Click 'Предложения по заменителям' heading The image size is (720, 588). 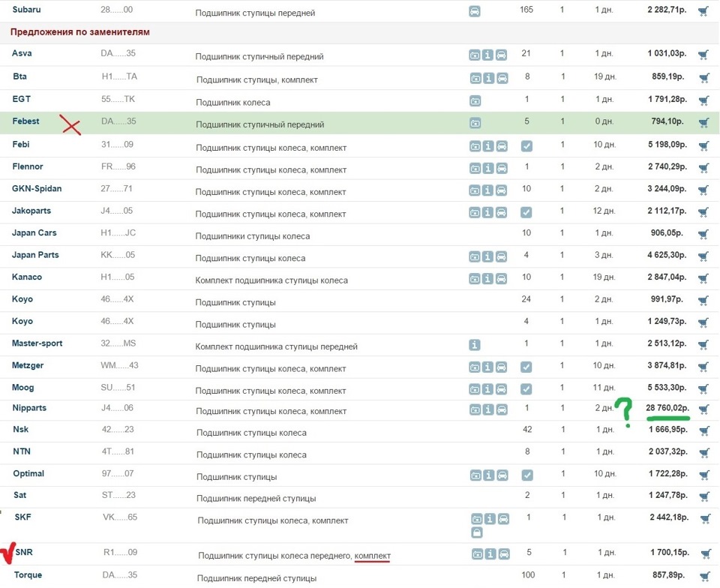tap(80, 32)
